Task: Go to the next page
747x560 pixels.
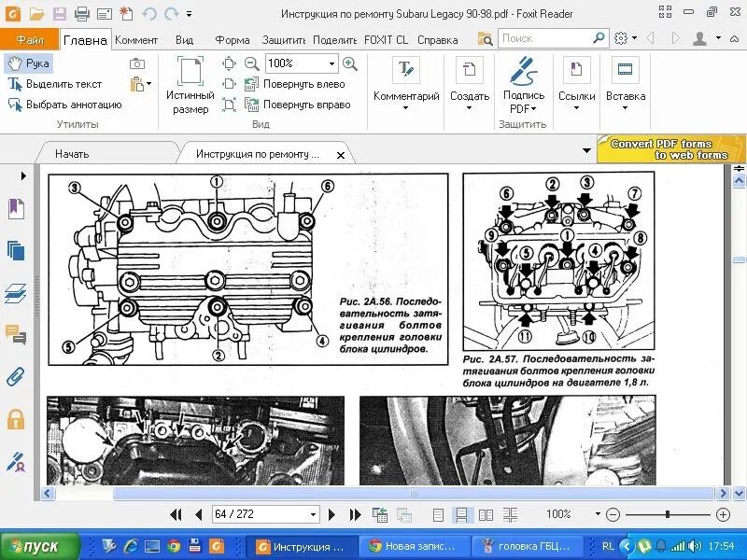Action: (x=331, y=515)
